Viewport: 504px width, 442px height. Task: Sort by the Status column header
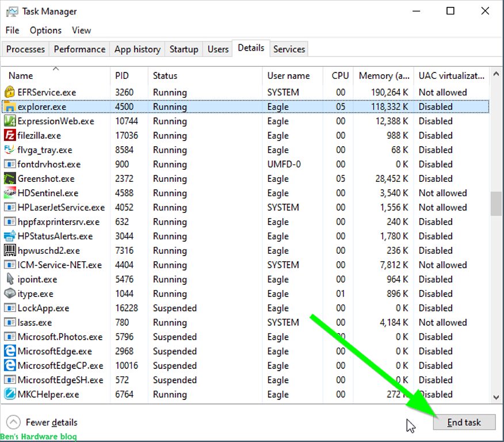point(205,75)
